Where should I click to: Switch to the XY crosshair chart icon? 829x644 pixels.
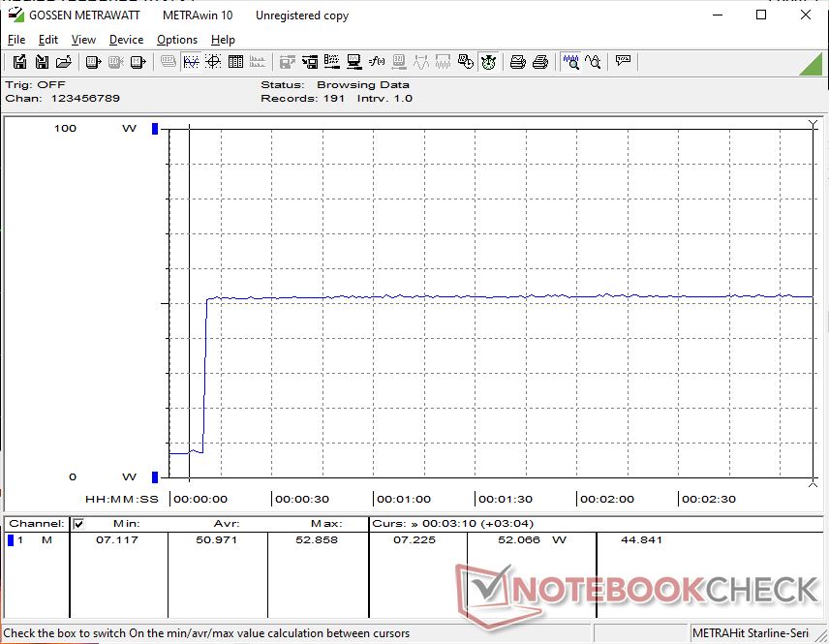pos(212,62)
